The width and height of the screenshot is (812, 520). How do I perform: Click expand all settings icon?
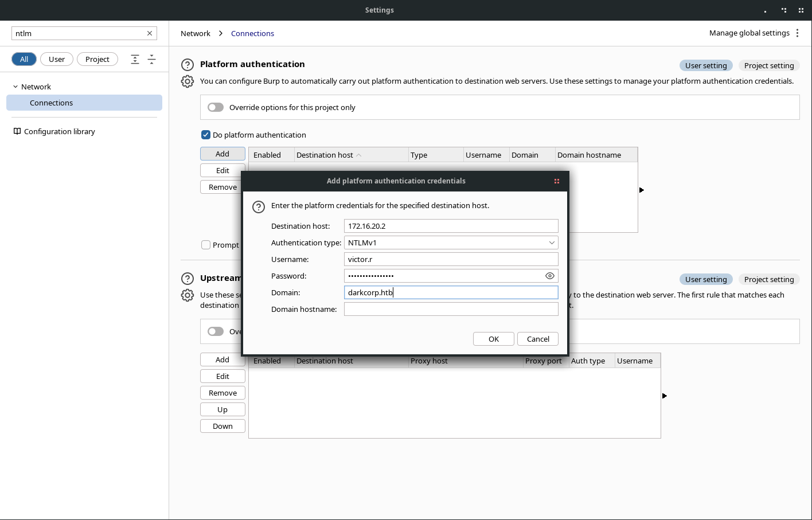click(x=135, y=59)
